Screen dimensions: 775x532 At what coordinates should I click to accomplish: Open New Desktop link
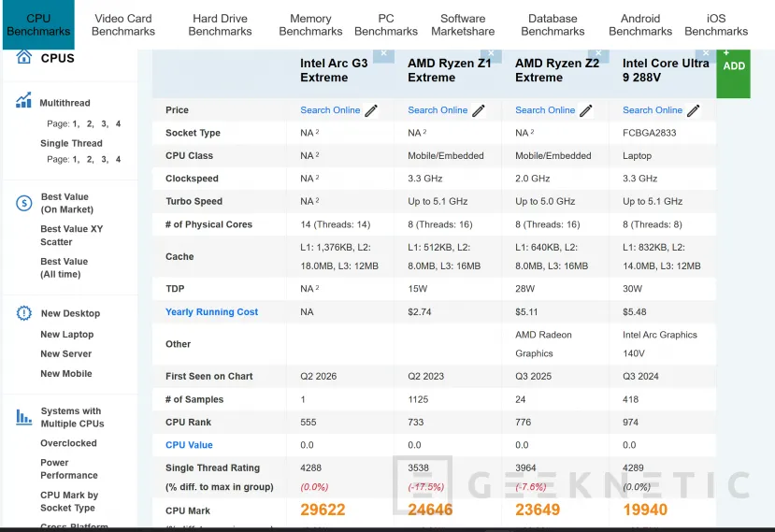pos(70,313)
